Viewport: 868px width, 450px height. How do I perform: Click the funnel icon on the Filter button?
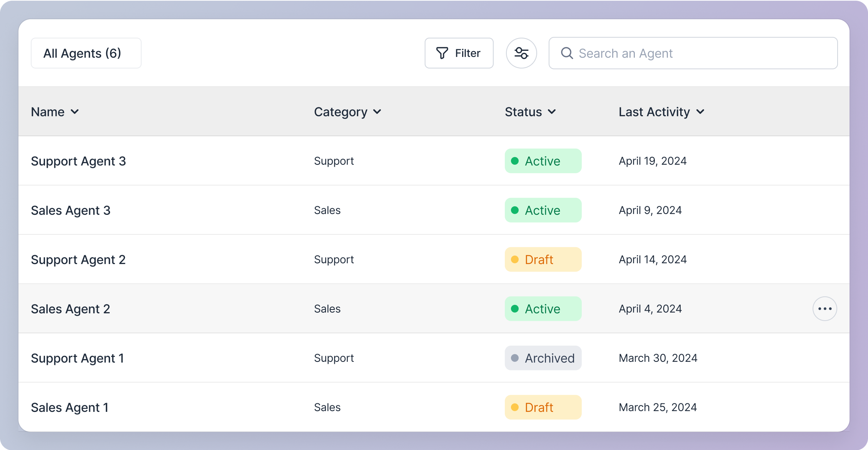click(442, 53)
